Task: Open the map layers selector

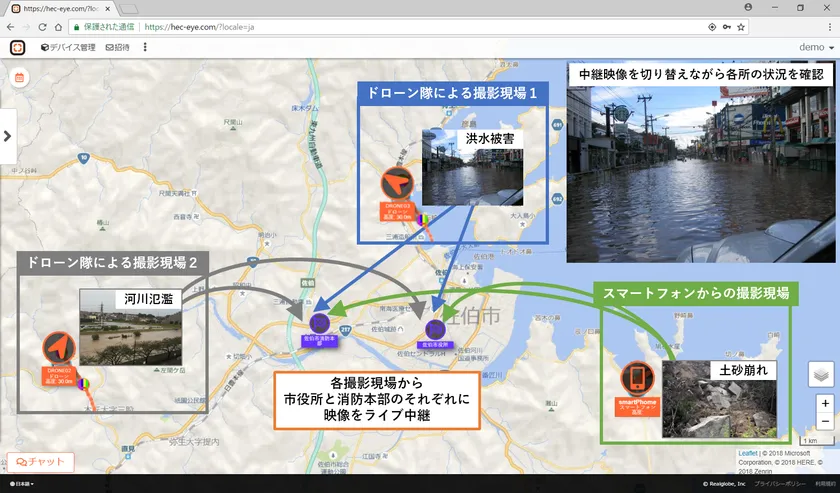Action: coord(822,374)
